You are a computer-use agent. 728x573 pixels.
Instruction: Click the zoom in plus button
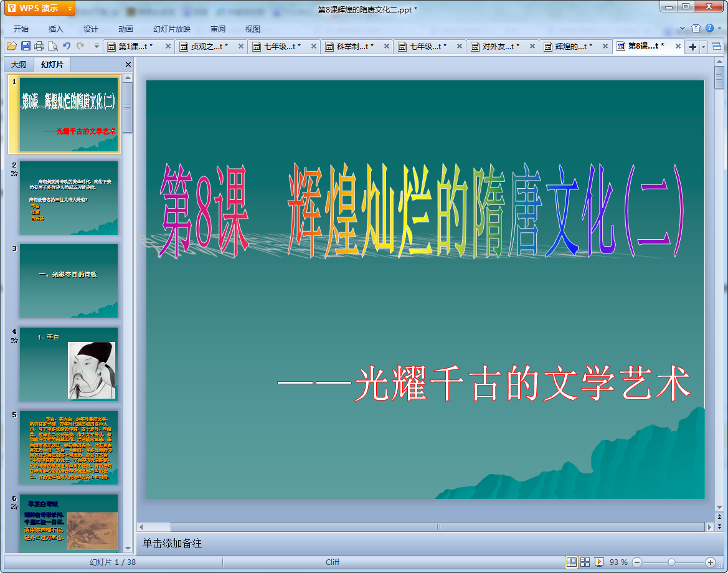point(710,562)
